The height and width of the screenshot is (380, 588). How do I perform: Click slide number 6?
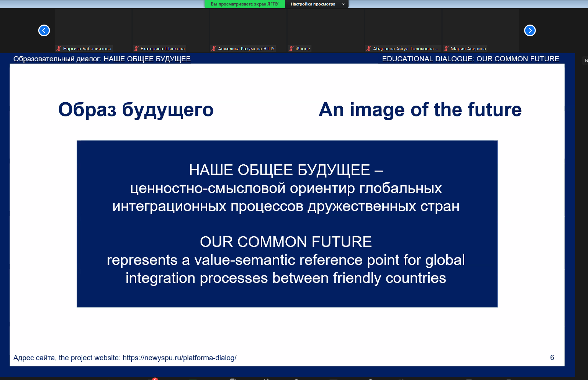tap(552, 357)
